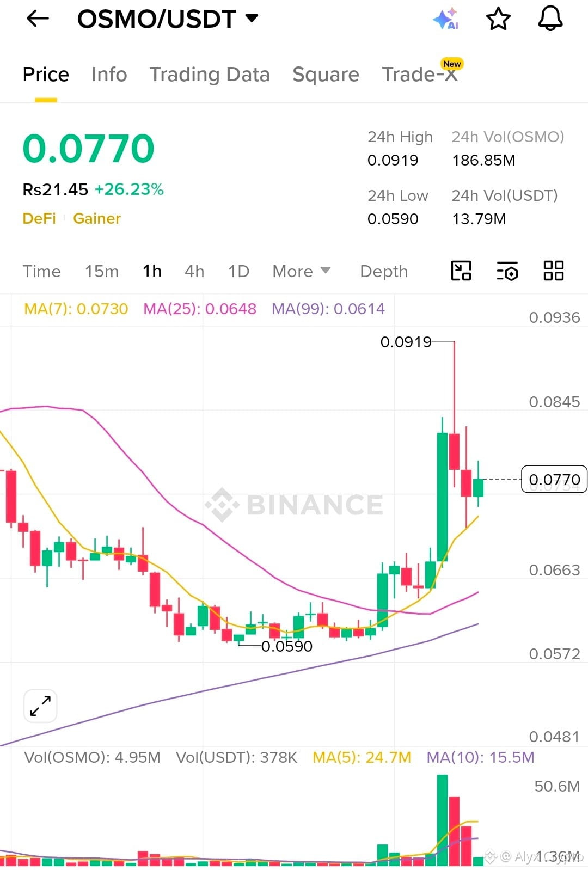
Task: Expand chart to fullscreen with arrows icon
Action: [41, 706]
